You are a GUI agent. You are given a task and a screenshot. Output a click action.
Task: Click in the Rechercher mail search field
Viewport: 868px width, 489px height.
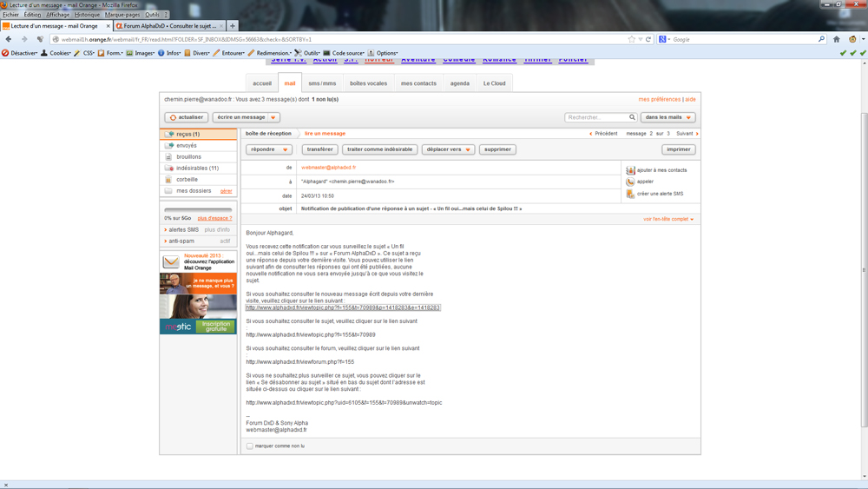(597, 117)
